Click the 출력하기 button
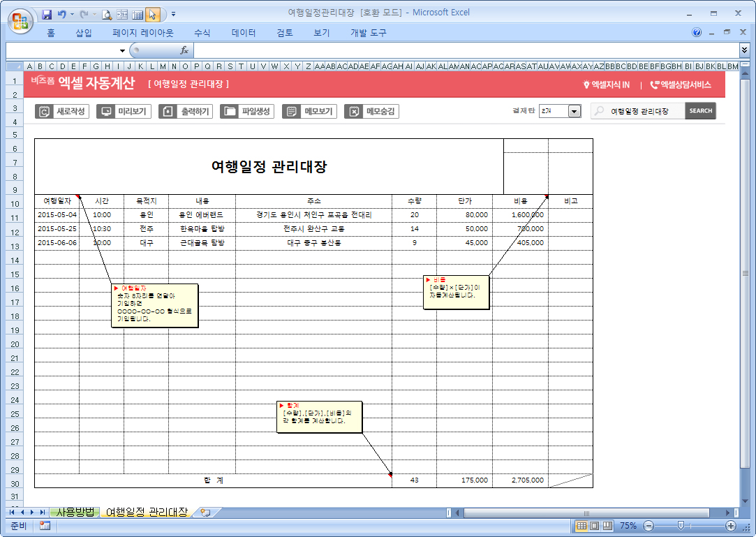The image size is (756, 537). coord(186,112)
